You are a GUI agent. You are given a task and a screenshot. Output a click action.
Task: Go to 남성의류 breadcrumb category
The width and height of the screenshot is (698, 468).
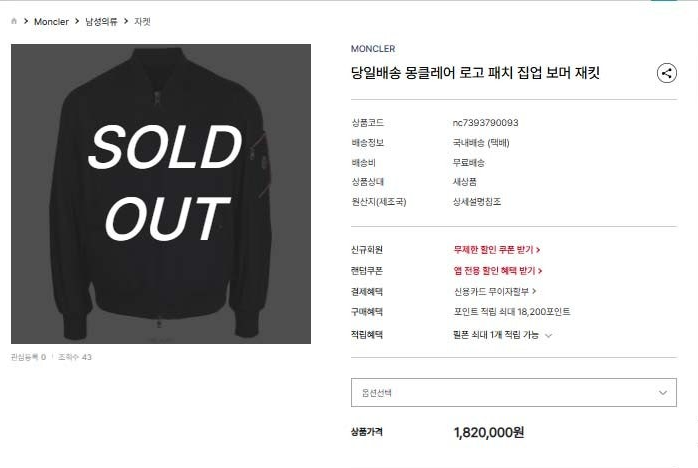(x=101, y=21)
